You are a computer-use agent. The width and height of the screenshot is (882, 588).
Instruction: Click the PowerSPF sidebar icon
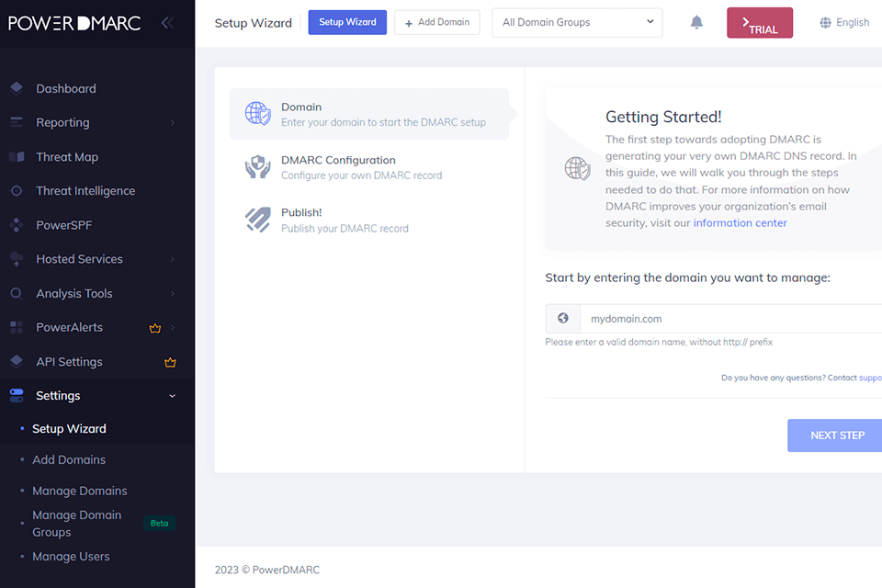pos(17,225)
